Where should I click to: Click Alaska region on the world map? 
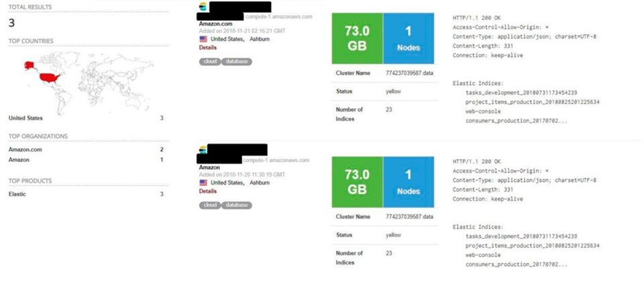29,65
